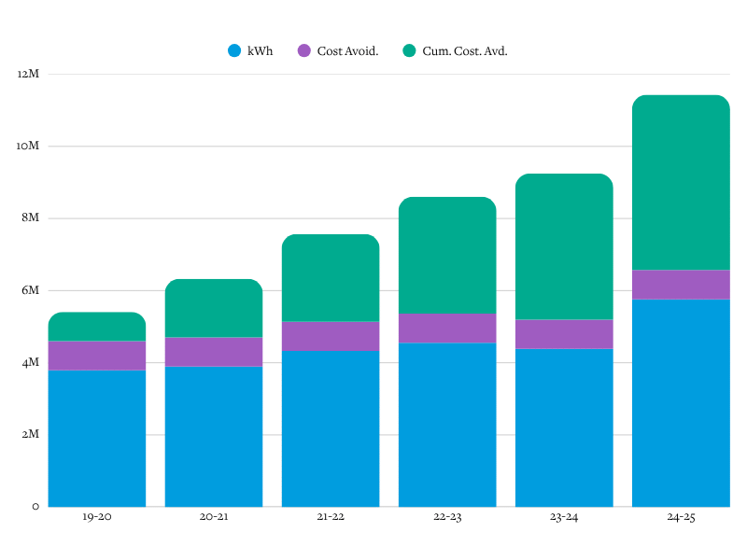Select the green segment of the 20-21 bar
The height and width of the screenshot is (560, 747).
point(214,308)
